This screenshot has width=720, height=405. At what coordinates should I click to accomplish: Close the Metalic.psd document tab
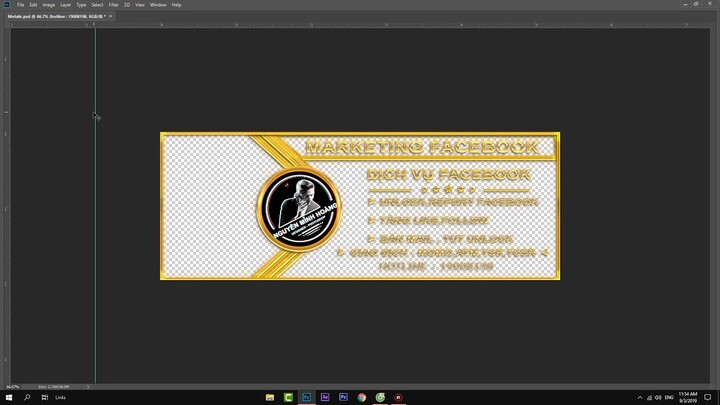(110, 16)
